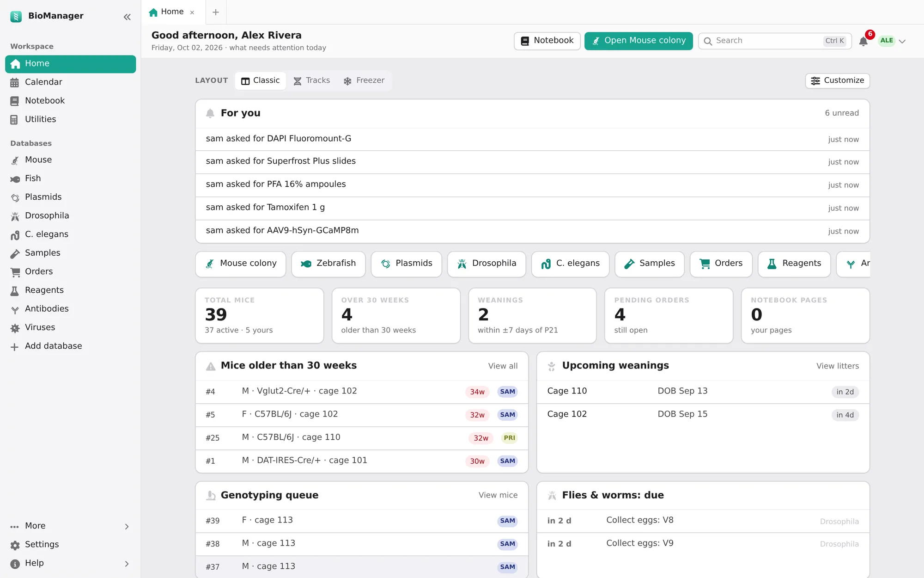This screenshot has width=924, height=578.
Task: Open a new tab with plus button
Action: [x=216, y=12]
